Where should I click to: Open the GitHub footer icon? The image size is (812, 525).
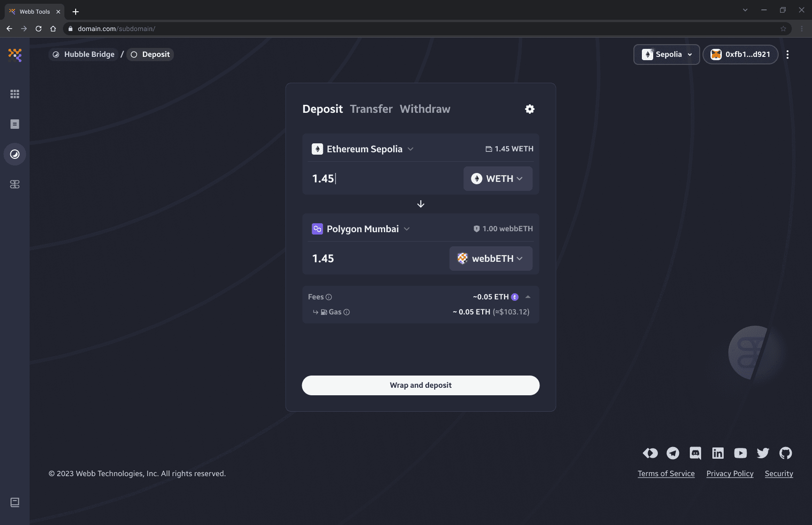pyautogui.click(x=786, y=453)
